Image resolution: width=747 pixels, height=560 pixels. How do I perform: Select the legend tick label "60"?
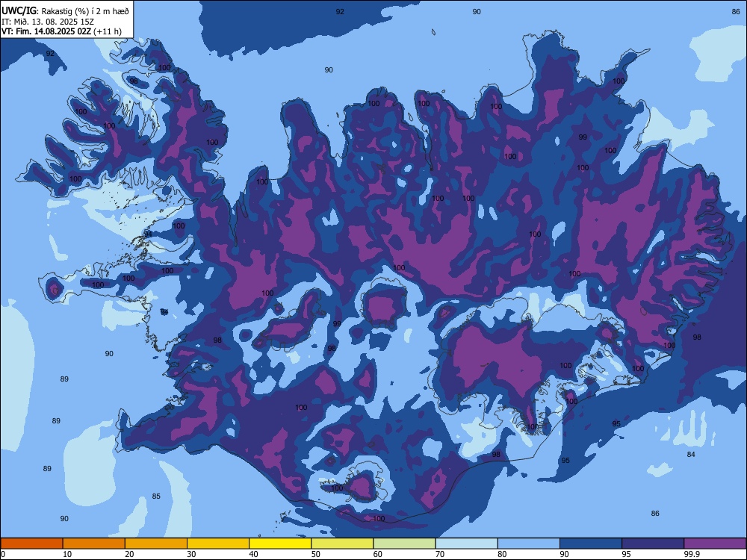pos(378,554)
